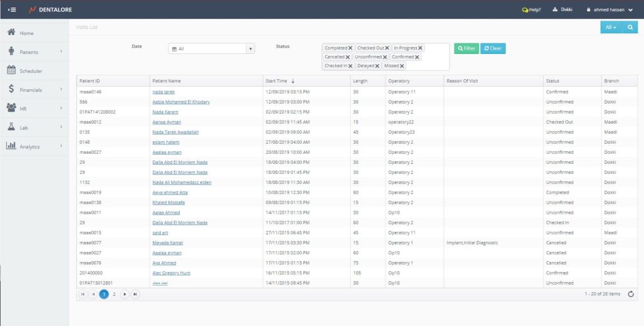Remove the Missed status filter tag
This screenshot has width=644, height=326.
coord(402,66)
